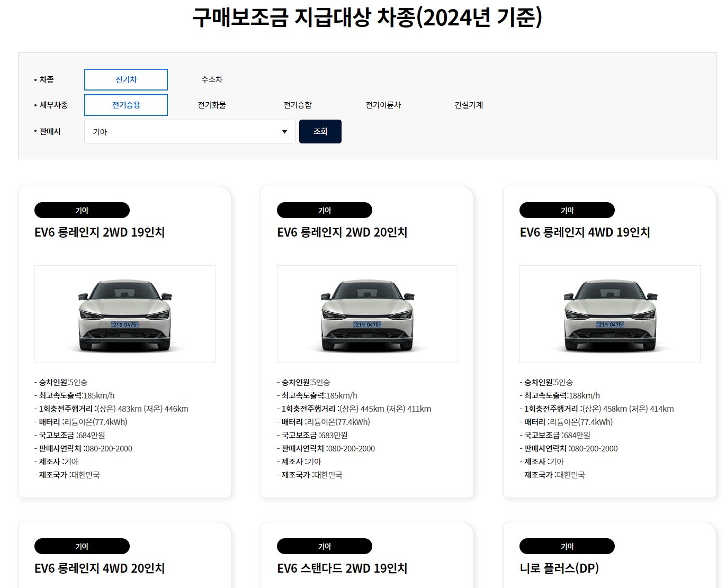726x588 pixels.
Task: Click the 기아 badge on EV6 롱레인지 4WD 19인치
Action: click(567, 210)
